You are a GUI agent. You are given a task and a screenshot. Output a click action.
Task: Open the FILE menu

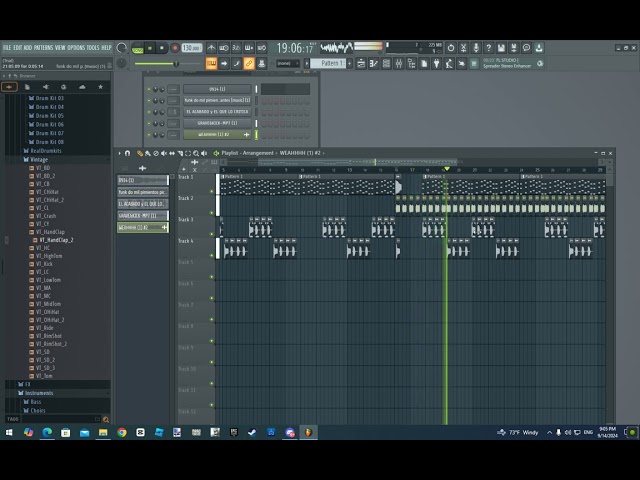tap(7, 48)
